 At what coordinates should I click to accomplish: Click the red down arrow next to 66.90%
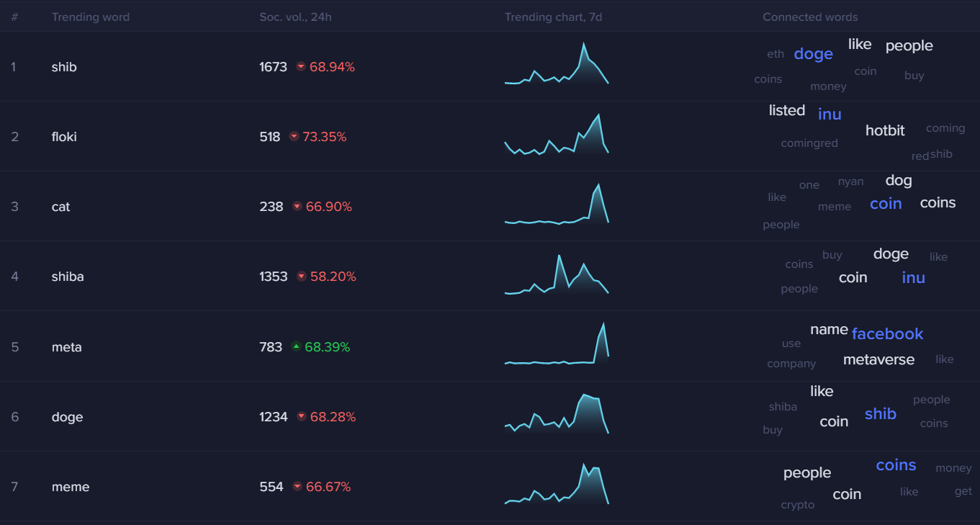pos(297,207)
